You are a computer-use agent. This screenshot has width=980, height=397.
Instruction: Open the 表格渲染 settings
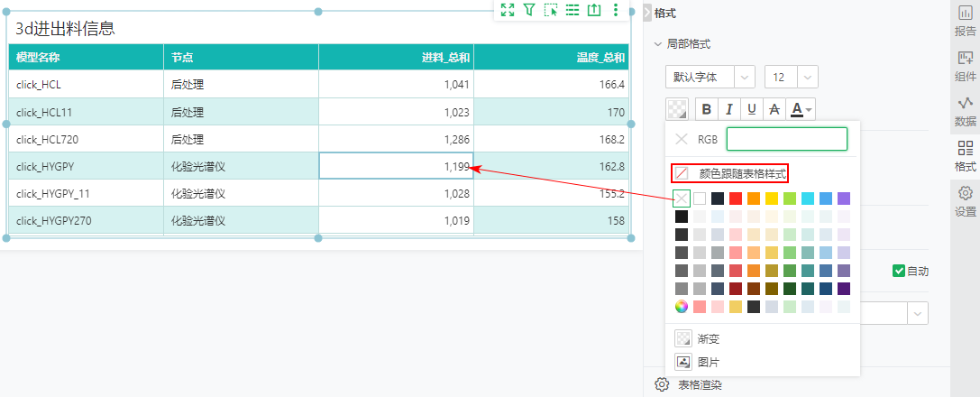700,384
